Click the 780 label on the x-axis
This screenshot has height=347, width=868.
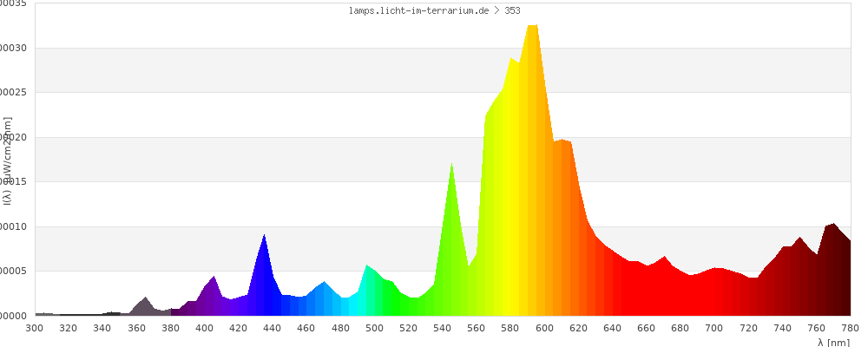[850, 328]
